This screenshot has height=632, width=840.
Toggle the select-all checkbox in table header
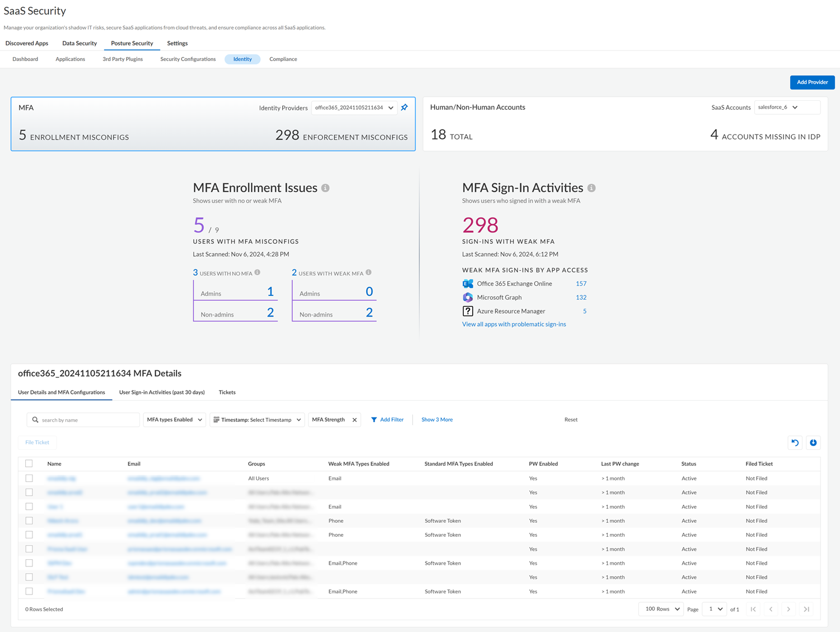click(29, 463)
